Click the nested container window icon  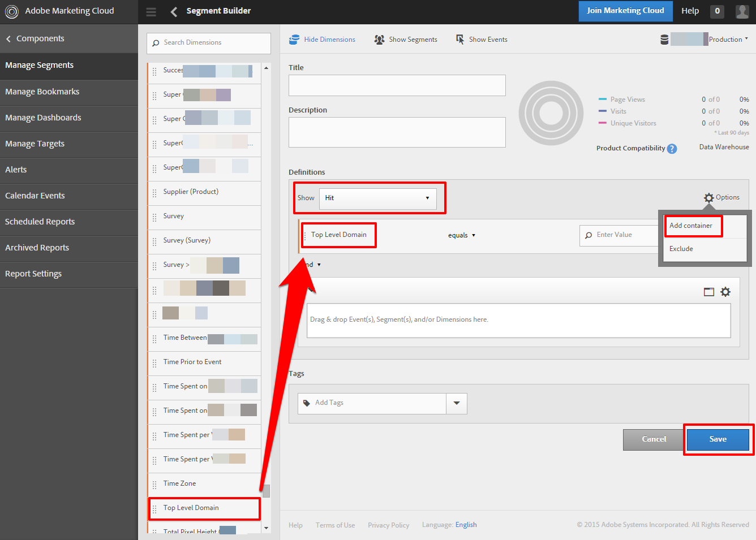point(709,292)
